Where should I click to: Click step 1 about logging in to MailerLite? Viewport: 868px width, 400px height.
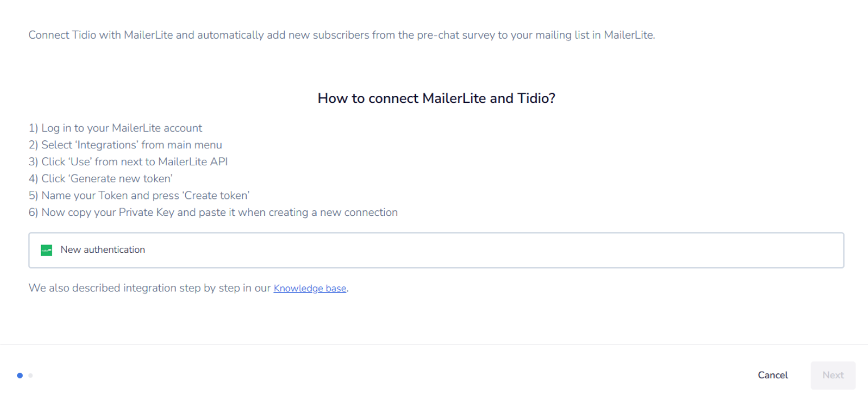click(x=115, y=128)
